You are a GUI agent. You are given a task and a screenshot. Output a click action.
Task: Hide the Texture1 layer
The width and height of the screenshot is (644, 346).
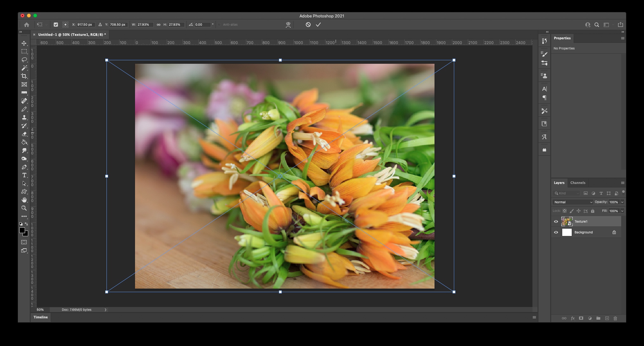[x=556, y=221]
